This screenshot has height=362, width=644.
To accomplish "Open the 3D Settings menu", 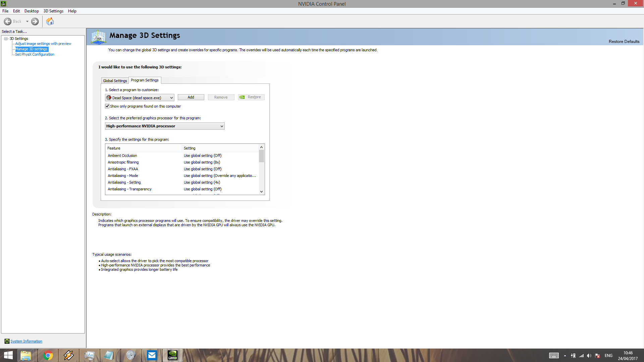I will click(x=53, y=11).
